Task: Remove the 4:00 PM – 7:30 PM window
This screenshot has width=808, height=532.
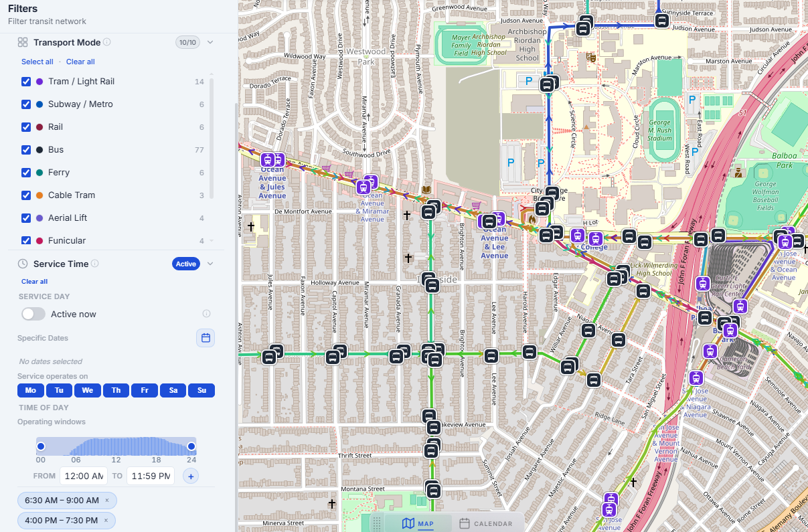Action: 106,521
